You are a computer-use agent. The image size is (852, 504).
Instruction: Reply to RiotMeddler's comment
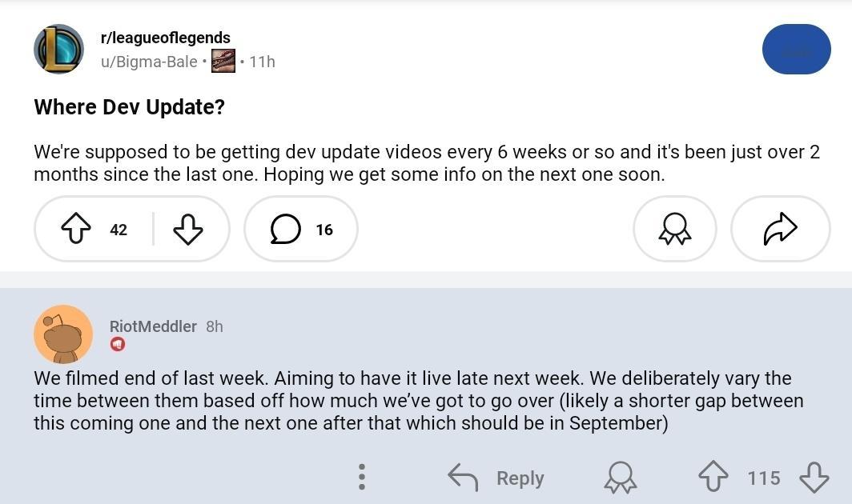(496, 478)
